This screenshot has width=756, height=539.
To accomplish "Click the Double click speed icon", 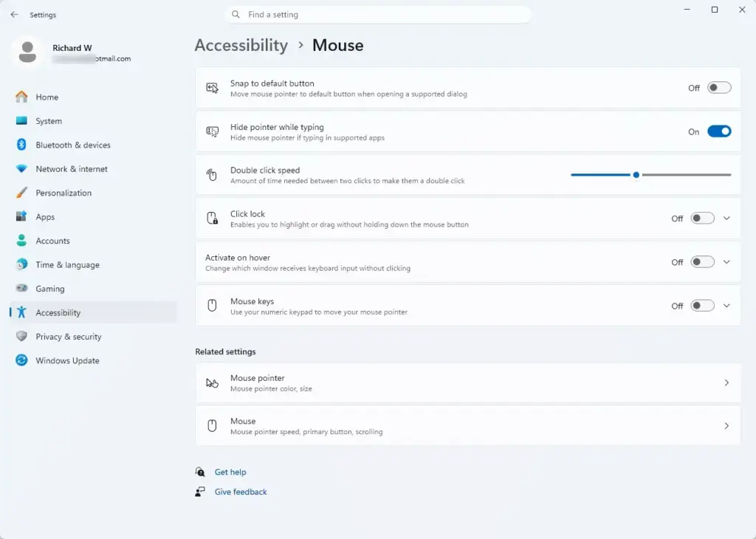I will [212, 175].
